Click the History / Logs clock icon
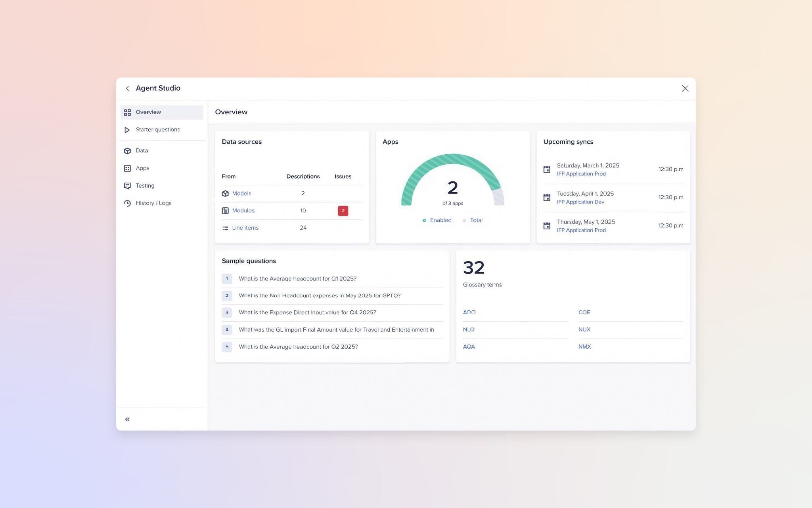Screen dimensions: 812x508 [x=127, y=203]
